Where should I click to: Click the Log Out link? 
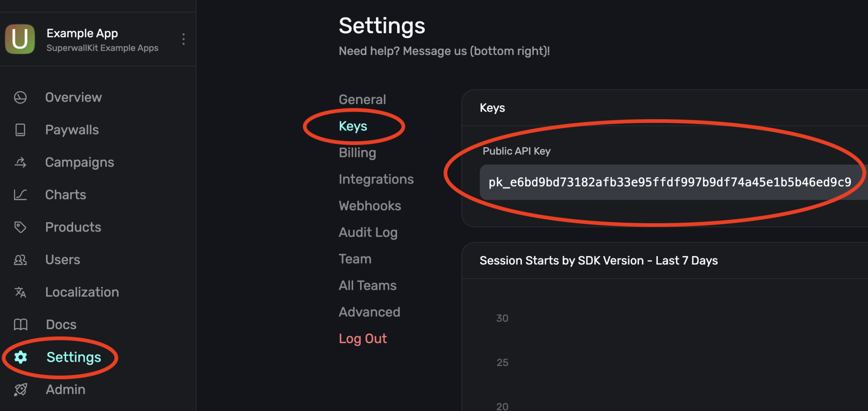pos(363,338)
